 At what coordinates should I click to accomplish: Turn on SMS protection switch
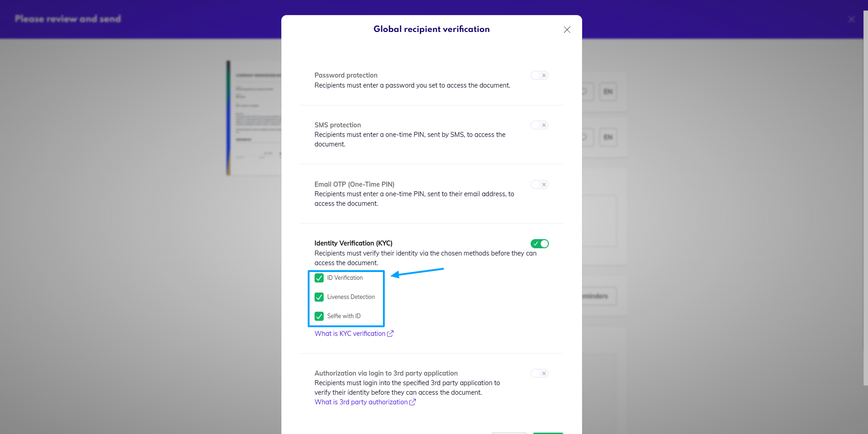coord(539,125)
